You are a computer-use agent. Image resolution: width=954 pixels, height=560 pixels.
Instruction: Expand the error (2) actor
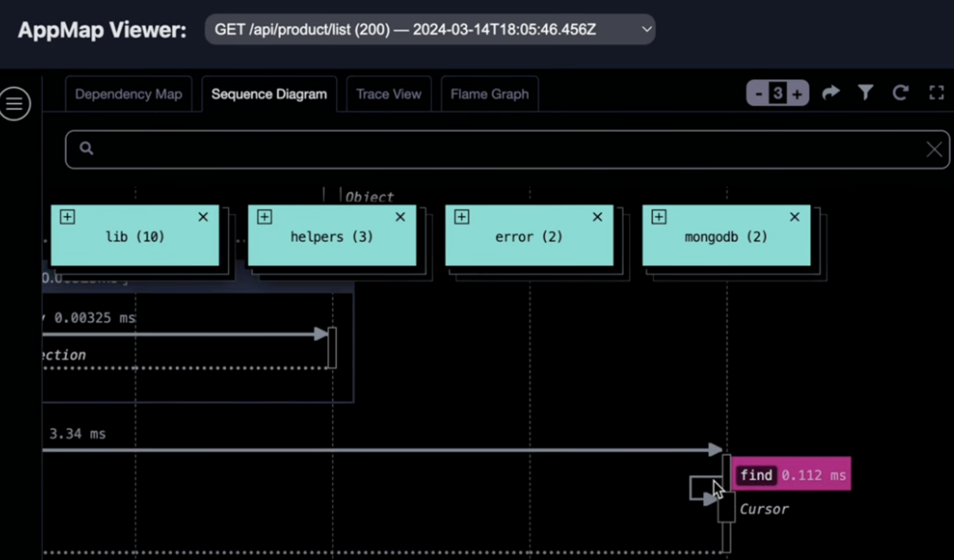click(461, 217)
